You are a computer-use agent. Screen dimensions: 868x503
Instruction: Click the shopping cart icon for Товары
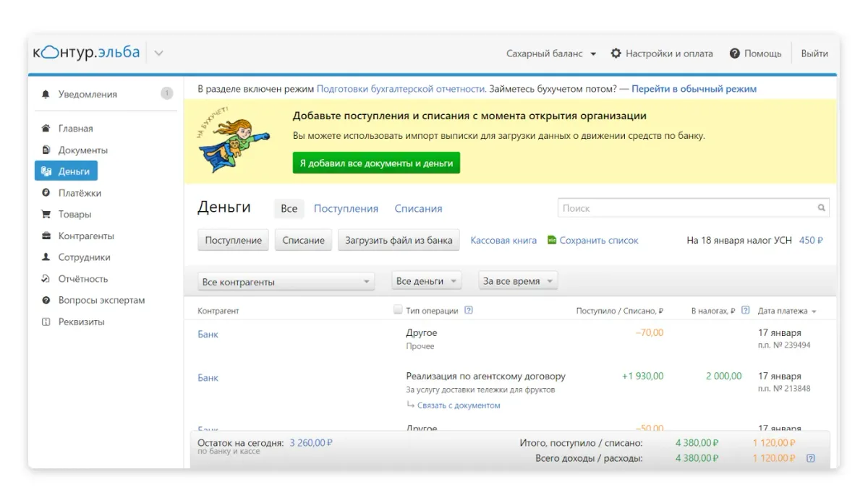(46, 215)
